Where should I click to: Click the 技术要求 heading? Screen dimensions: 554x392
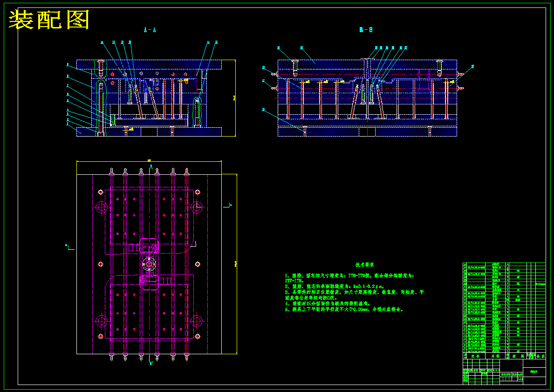[x=365, y=264]
